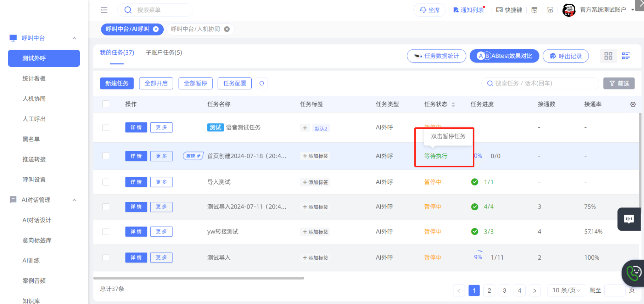Viewport: 644px width, 304px height.
Task: Collapse the AI对话管理 sidebar group
Action: pos(74,200)
